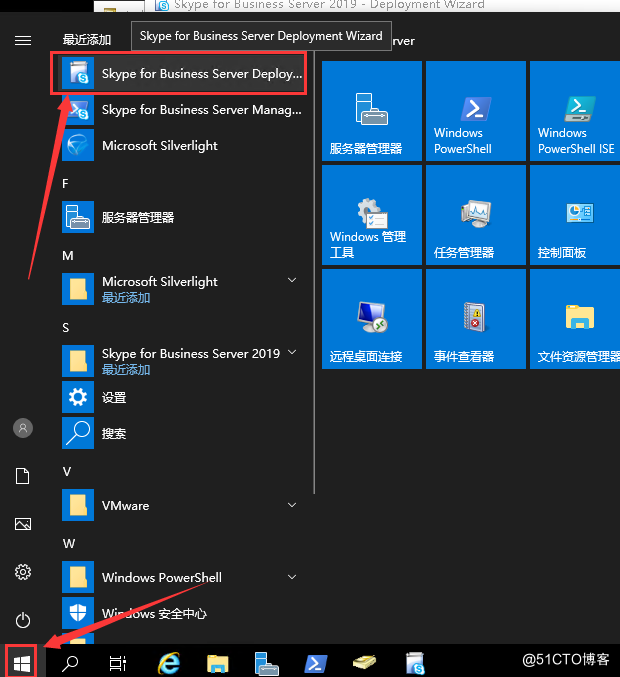The width and height of the screenshot is (620, 677).
Task: Expand the hamburger menu in Start
Action: click(x=23, y=41)
